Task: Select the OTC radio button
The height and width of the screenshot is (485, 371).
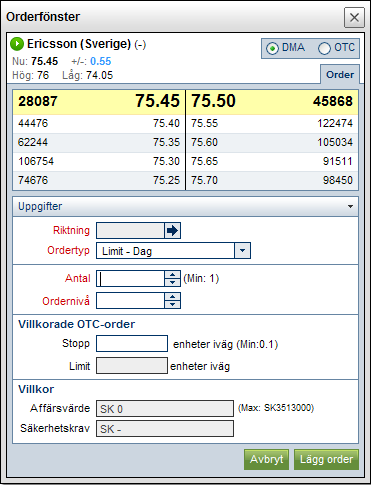Action: 324,49
